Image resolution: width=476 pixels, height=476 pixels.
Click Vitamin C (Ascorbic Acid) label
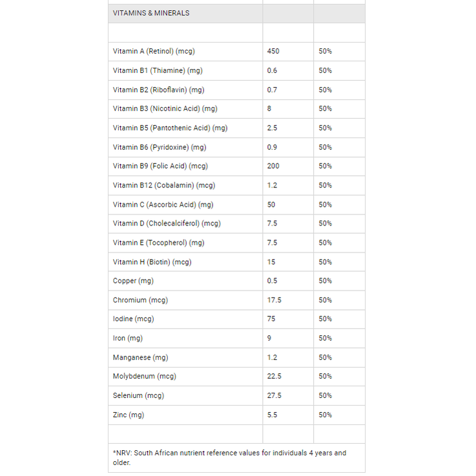pyautogui.click(x=163, y=205)
